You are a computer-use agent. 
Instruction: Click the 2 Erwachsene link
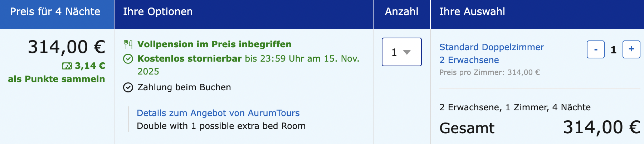pyautogui.click(x=469, y=60)
